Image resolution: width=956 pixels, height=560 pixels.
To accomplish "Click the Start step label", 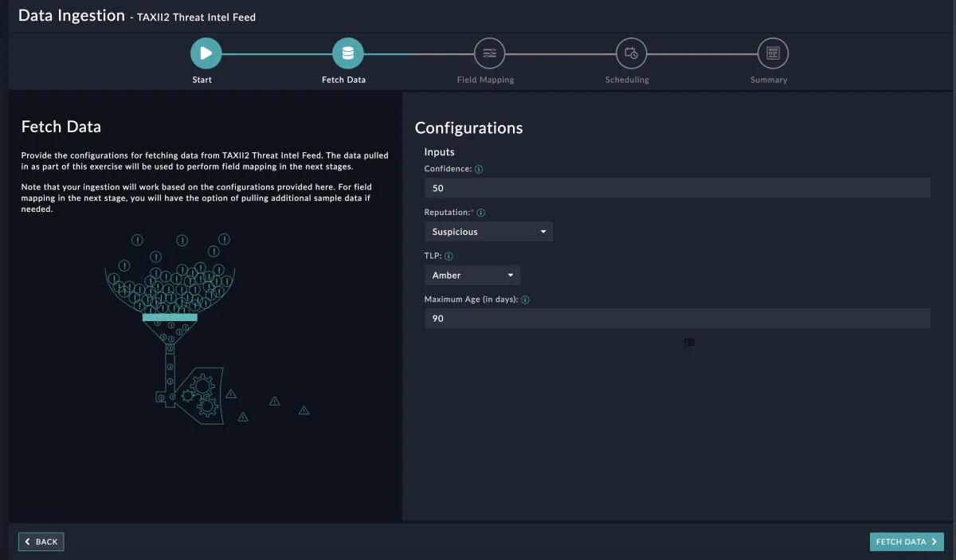I will pyautogui.click(x=202, y=80).
